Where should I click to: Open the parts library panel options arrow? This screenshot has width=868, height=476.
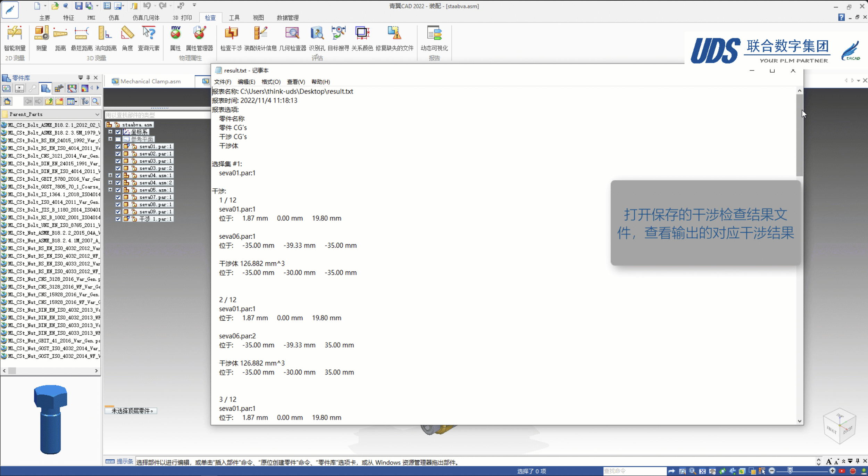pyautogui.click(x=81, y=77)
